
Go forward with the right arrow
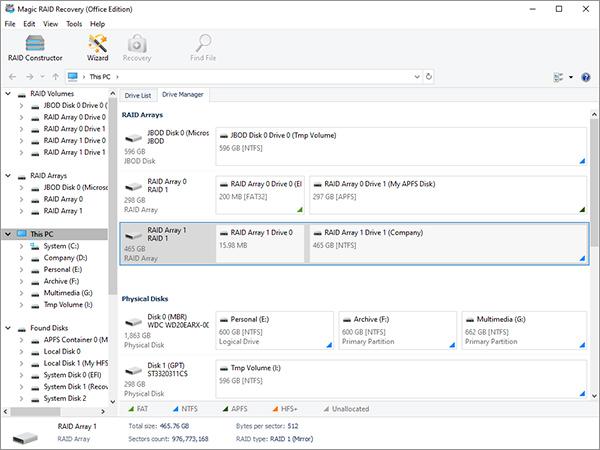(29, 77)
